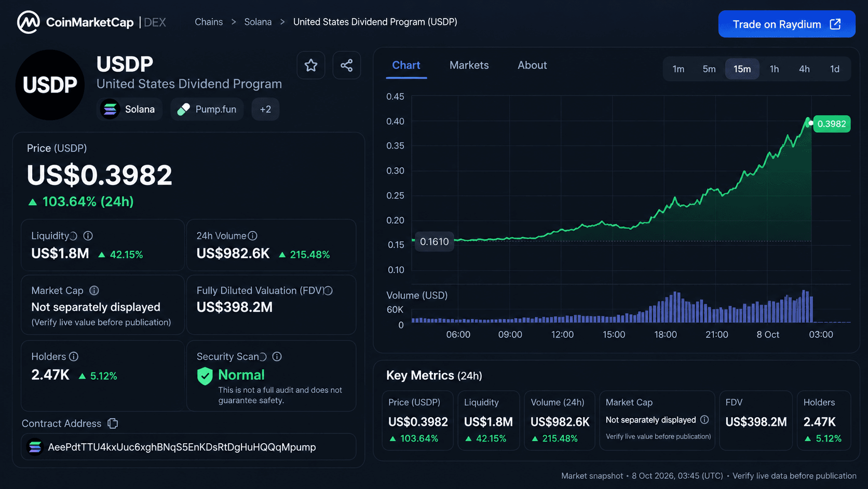This screenshot has height=489, width=868.
Task: Select the 1m chart interval
Action: (679, 69)
